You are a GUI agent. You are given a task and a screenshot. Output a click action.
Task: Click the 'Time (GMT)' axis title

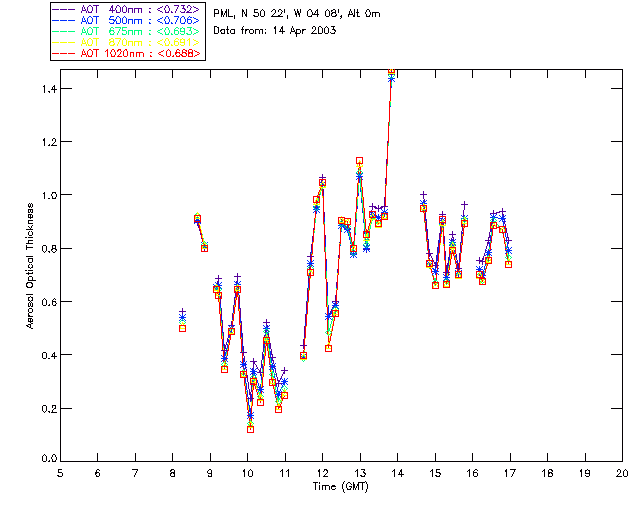tap(341, 486)
